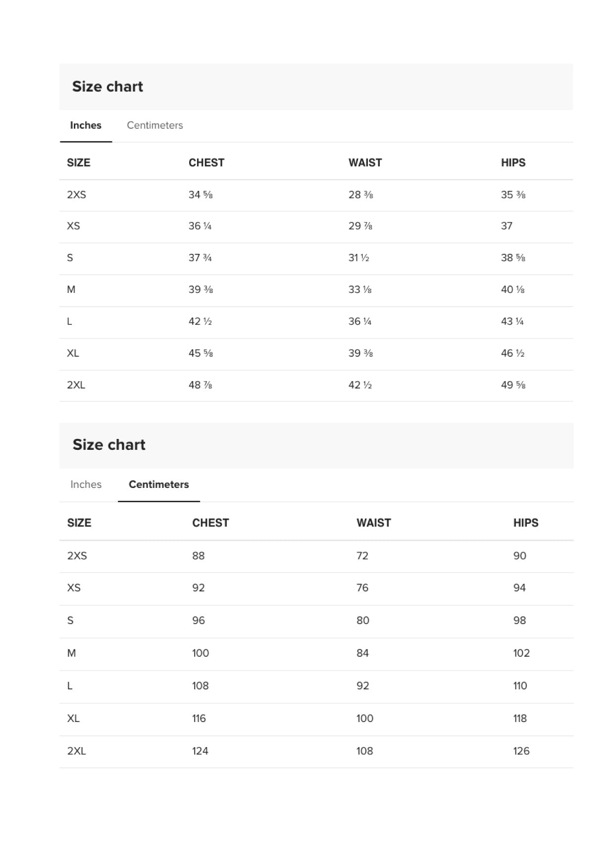The width and height of the screenshot is (614, 868).
Task: Switch to the Centimeters tab in top chart
Action: 155,125
